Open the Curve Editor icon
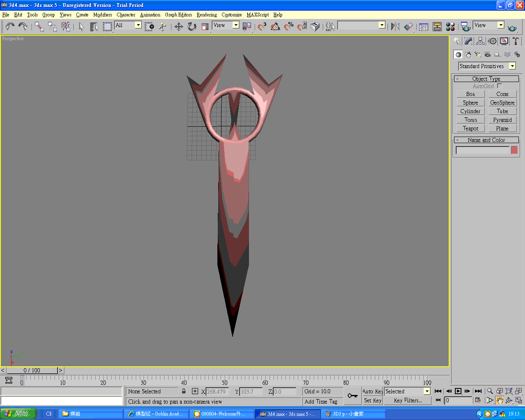This screenshot has height=420, width=525. click(424, 27)
